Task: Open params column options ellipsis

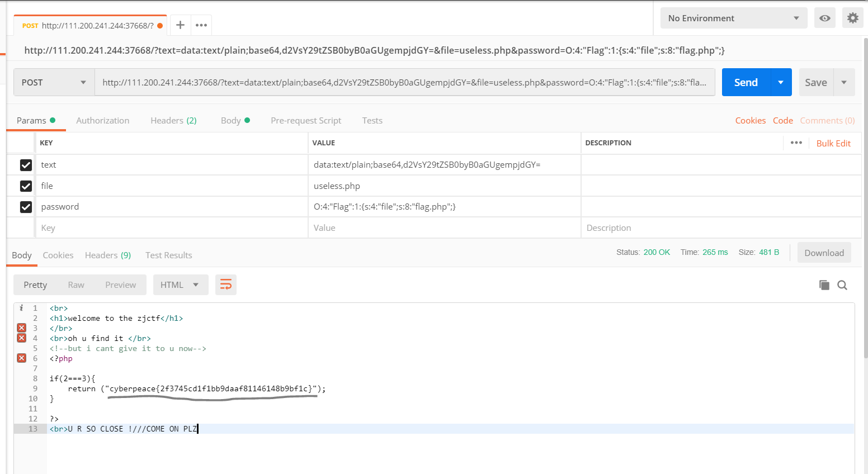Action: [x=796, y=143]
